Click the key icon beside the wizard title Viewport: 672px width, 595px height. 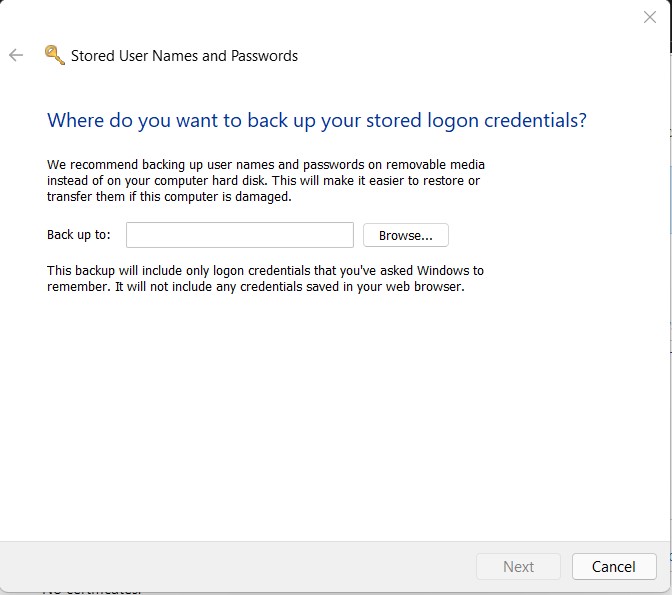point(54,56)
